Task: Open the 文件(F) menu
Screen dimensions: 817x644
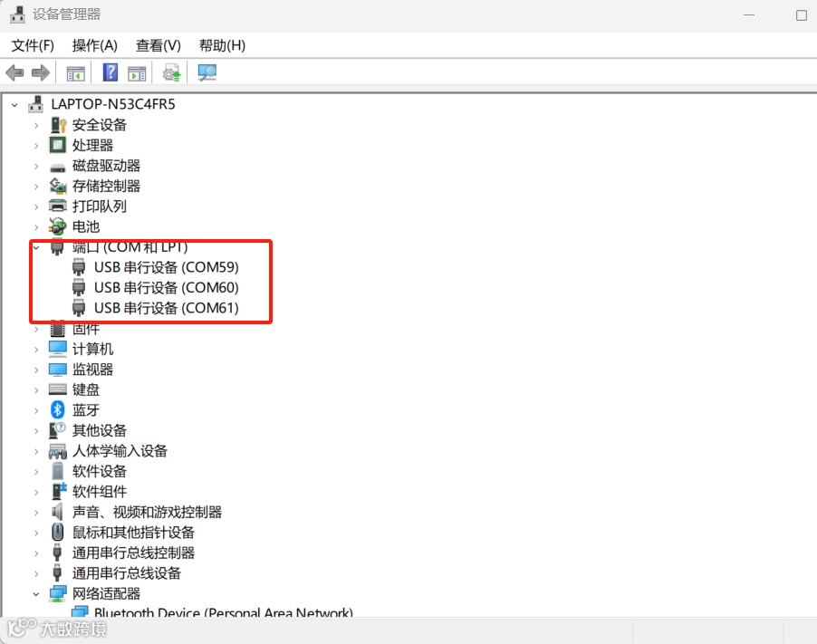Action: click(x=31, y=45)
